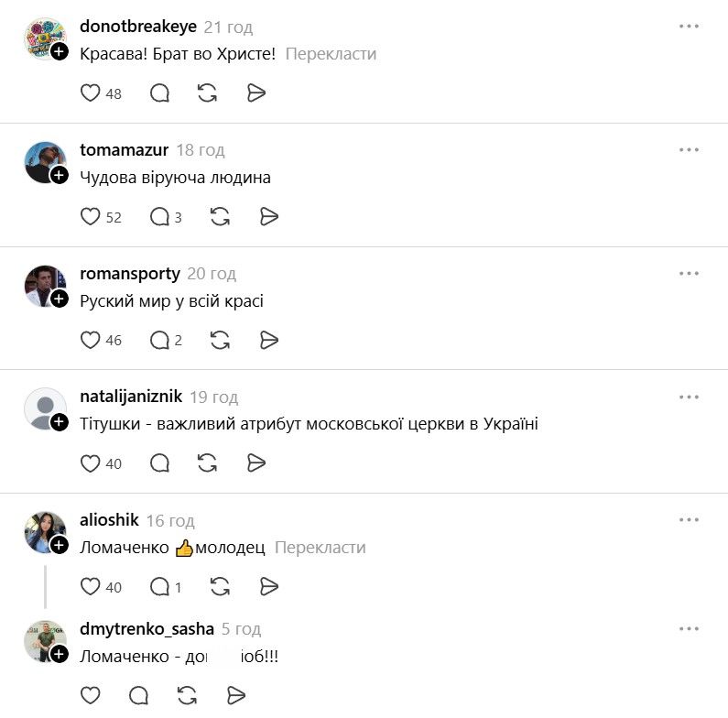Viewport: 728px width, 718px height.
Task: Open three-dot menu on natalijaniznik's comment
Action: [689, 397]
